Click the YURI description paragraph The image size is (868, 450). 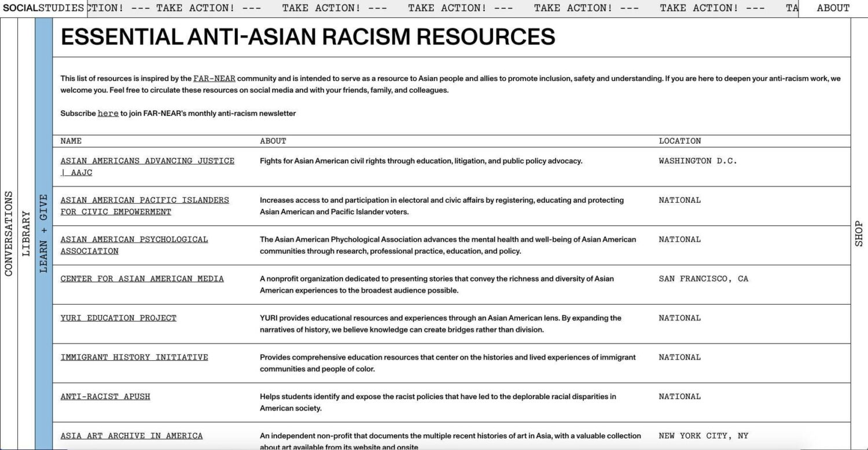[x=440, y=324]
